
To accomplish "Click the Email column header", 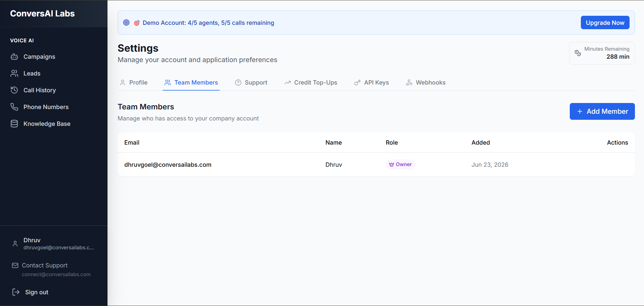I will click(132, 143).
